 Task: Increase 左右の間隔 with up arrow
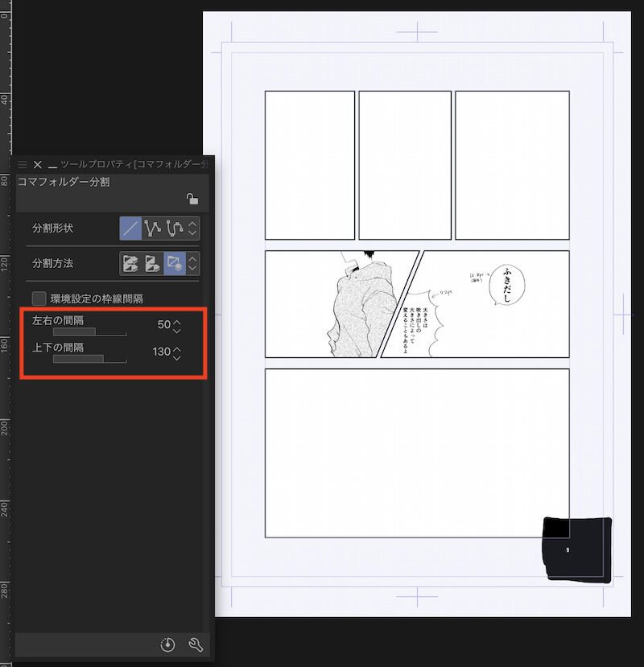[x=177, y=322]
